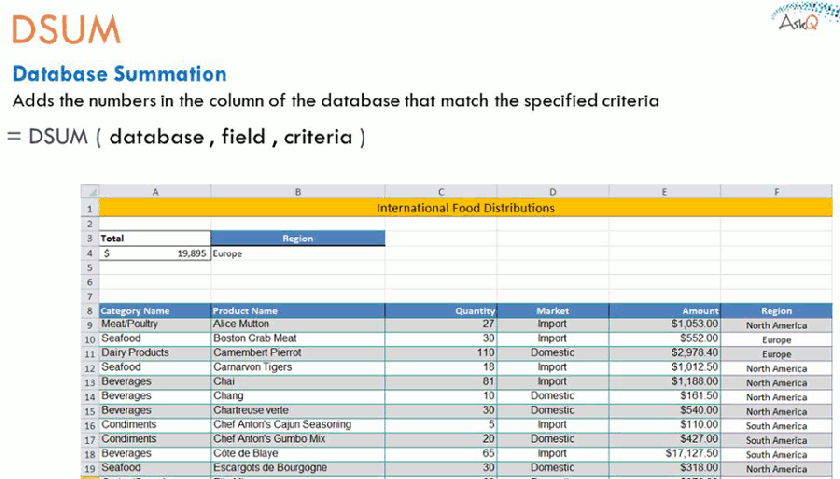Click the select-all corner of the spreadsheet
840x479 pixels.
point(90,191)
